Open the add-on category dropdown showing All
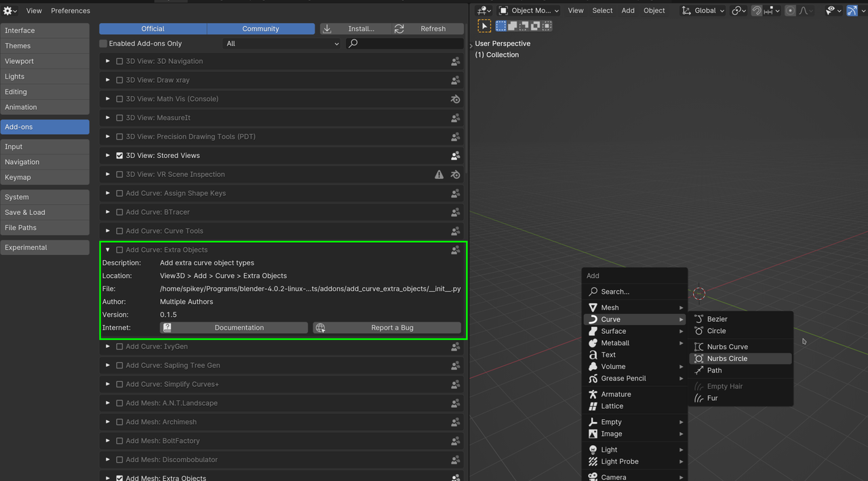 (x=282, y=43)
